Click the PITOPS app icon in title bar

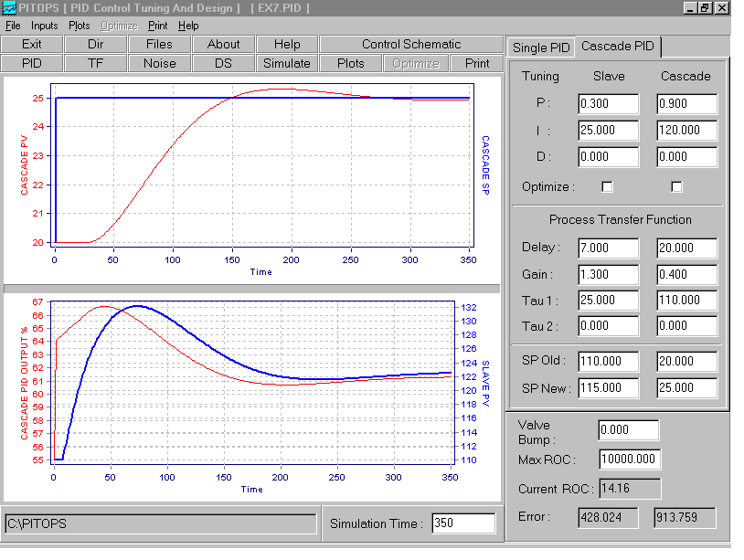click(9, 8)
